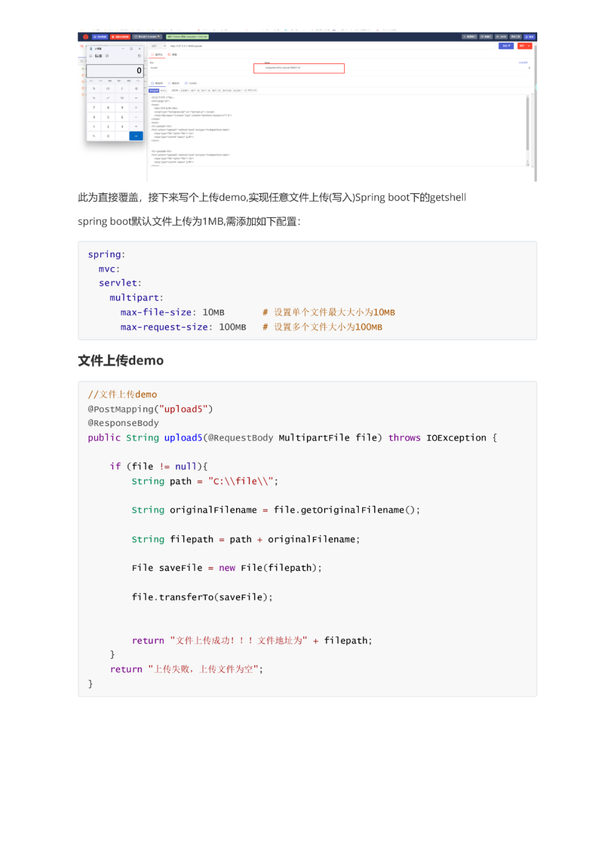Click the CE key on the calculator

point(108,89)
